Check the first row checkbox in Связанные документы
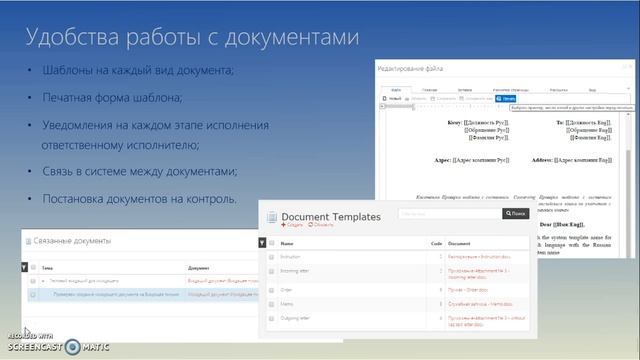 [33, 281]
